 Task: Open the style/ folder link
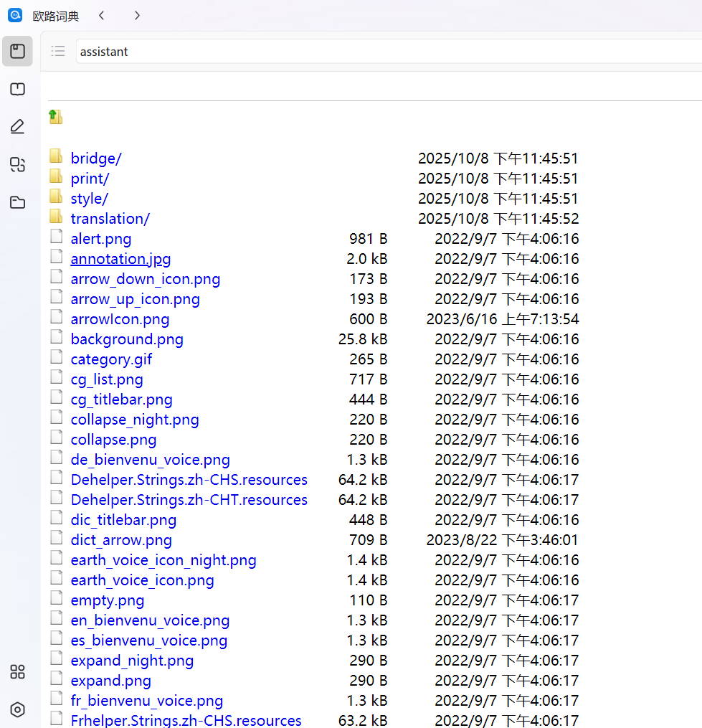pos(90,199)
